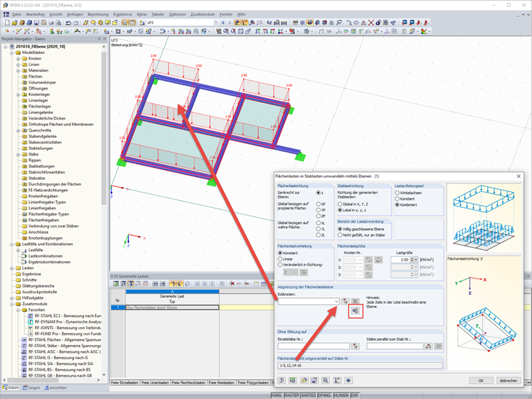This screenshot has width=532, height=399.
Task: Click the Undo icon in main toolbar
Action: pyautogui.click(x=68, y=22)
